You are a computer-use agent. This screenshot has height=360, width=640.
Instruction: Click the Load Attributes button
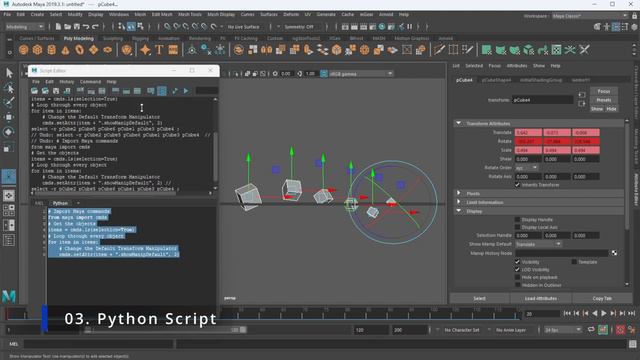pyautogui.click(x=540, y=298)
